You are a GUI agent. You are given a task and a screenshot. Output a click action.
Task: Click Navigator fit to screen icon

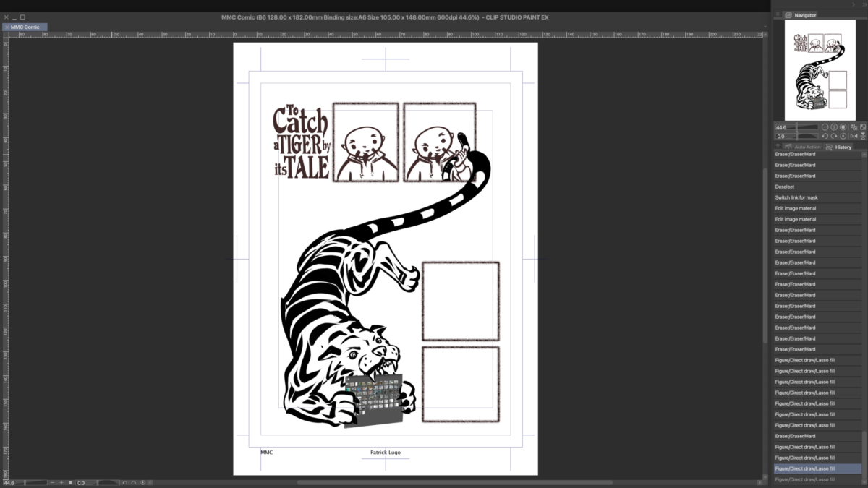(863, 127)
